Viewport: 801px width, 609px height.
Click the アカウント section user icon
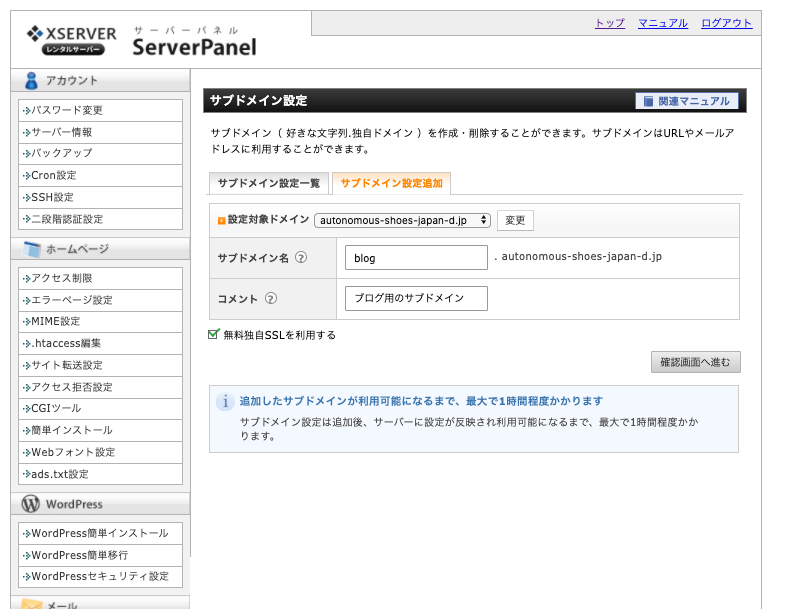tap(31, 81)
